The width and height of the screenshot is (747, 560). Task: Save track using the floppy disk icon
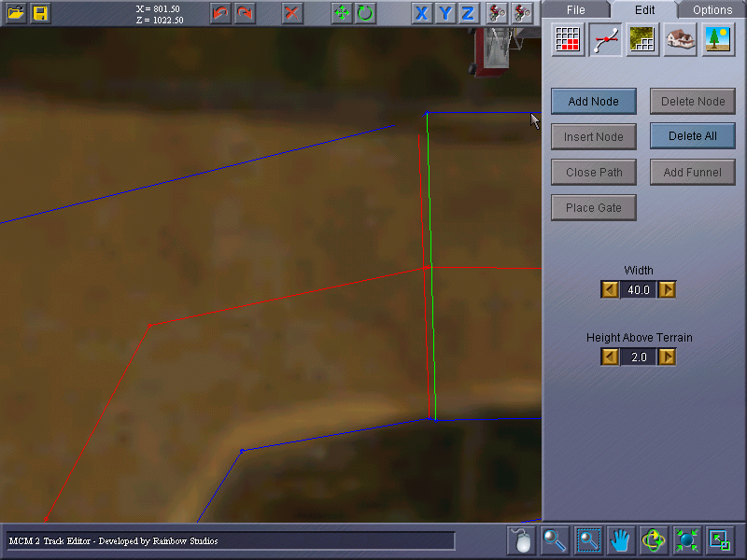point(41,13)
